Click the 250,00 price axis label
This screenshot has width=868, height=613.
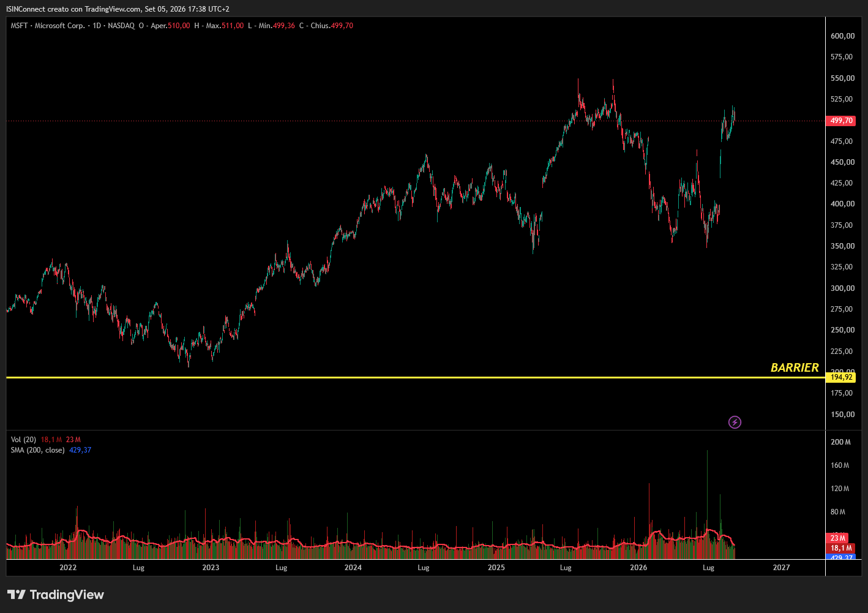[x=842, y=330]
